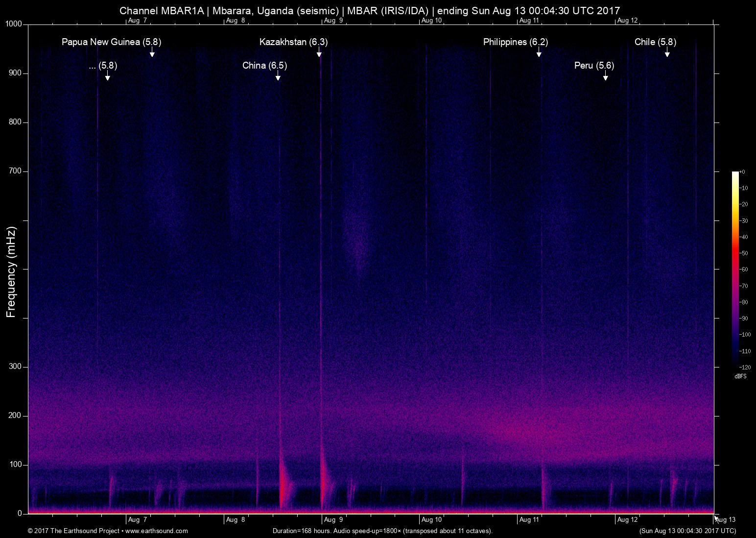Click the Papua New Guinea (5.8) label

coord(111,42)
